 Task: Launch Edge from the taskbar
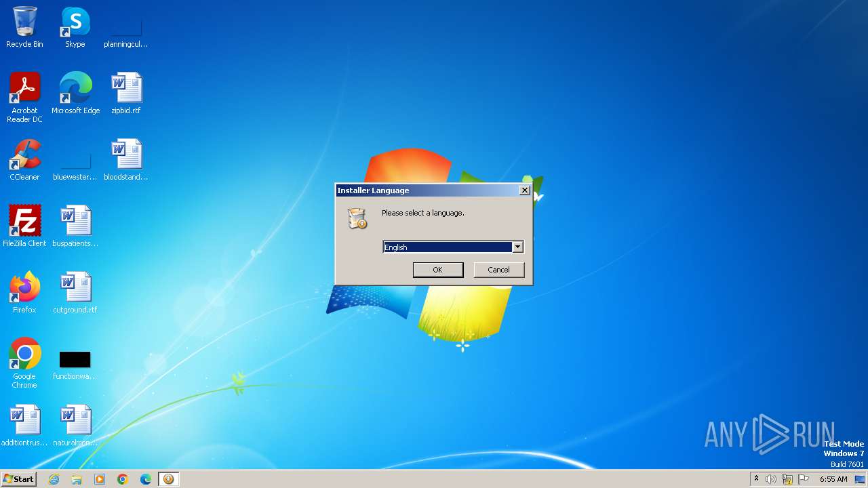pos(146,479)
